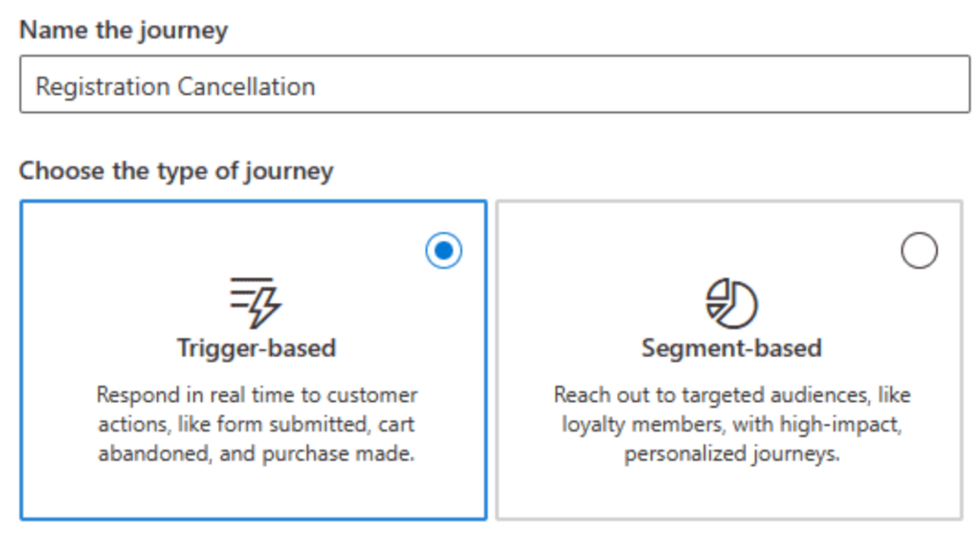980x551 pixels.
Task: Select the Trigger-based radio button
Action: [443, 252]
